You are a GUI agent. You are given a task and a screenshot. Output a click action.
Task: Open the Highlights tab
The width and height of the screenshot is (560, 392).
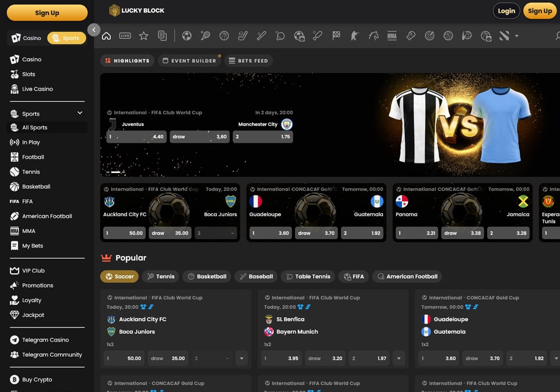point(128,60)
